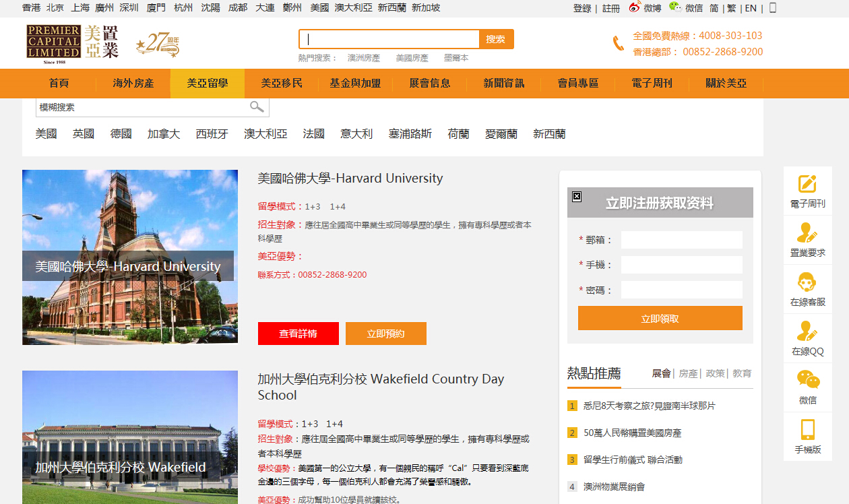The image size is (849, 504).
Task: Click the 郵箱 input field
Action: pos(682,240)
